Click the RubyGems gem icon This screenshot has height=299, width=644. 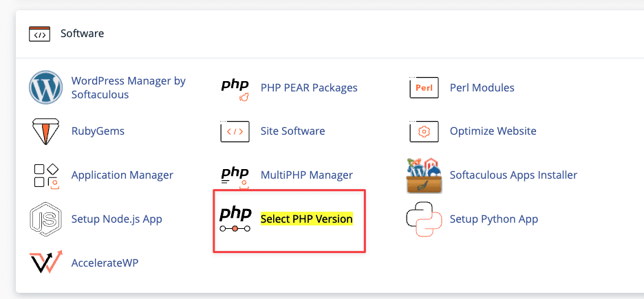pyautogui.click(x=46, y=131)
